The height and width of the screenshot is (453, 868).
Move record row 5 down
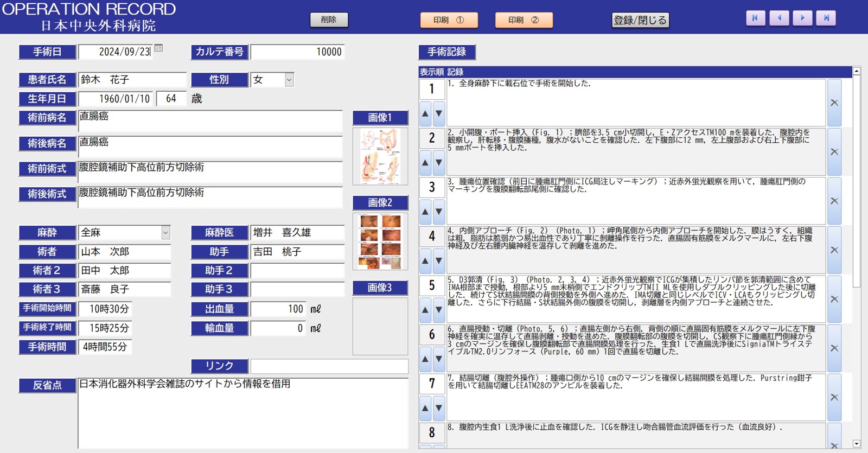click(439, 310)
